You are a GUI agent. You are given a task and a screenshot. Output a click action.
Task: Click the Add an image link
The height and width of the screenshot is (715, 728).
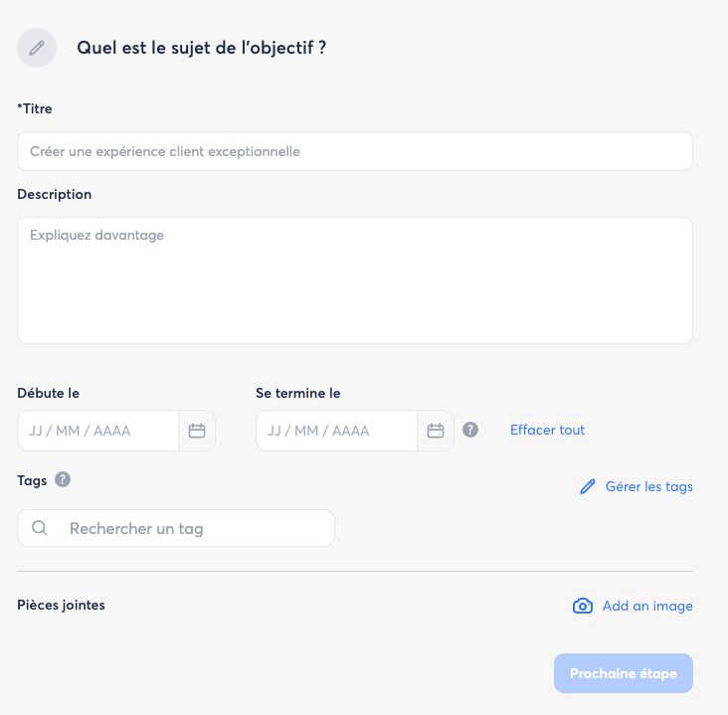pos(647,606)
